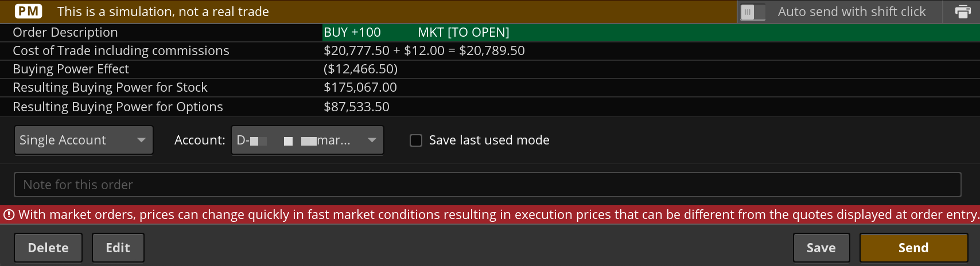Enable Save last used mode checkbox

[x=416, y=140]
